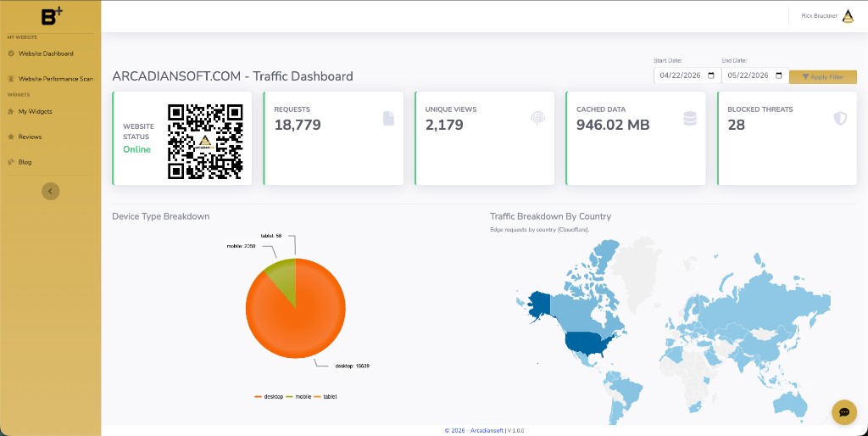Open Website Dashboard from the sidebar

[x=46, y=53]
